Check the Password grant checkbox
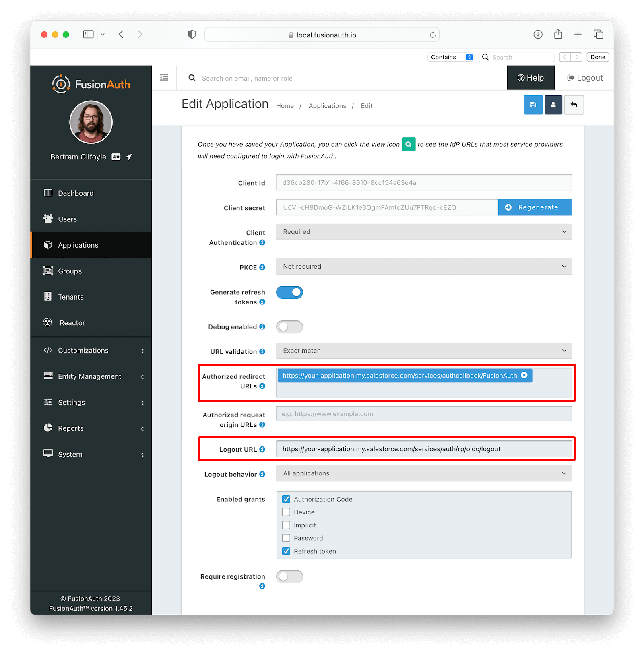 point(286,538)
